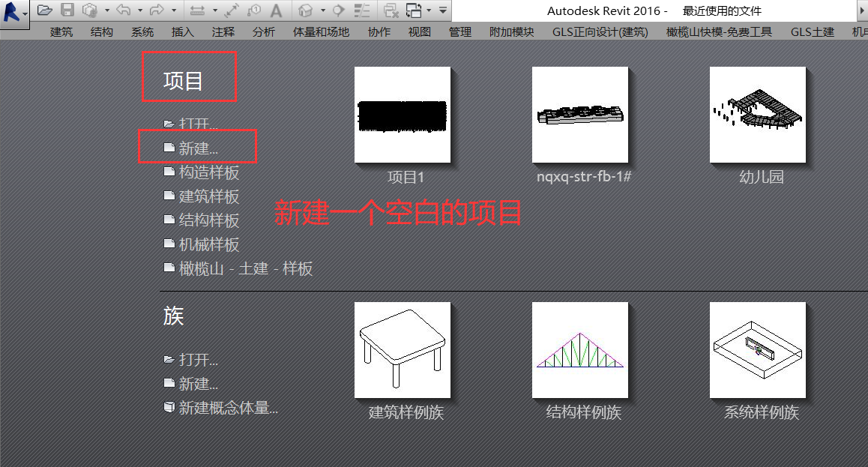Screen dimensions: 868x467
Task: Click the Save disk icon
Action: (67, 10)
